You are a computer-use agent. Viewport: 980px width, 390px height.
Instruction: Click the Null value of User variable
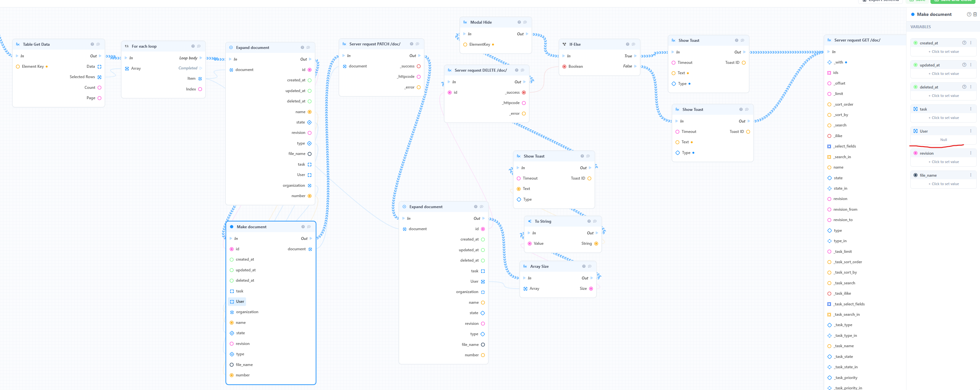(943, 140)
